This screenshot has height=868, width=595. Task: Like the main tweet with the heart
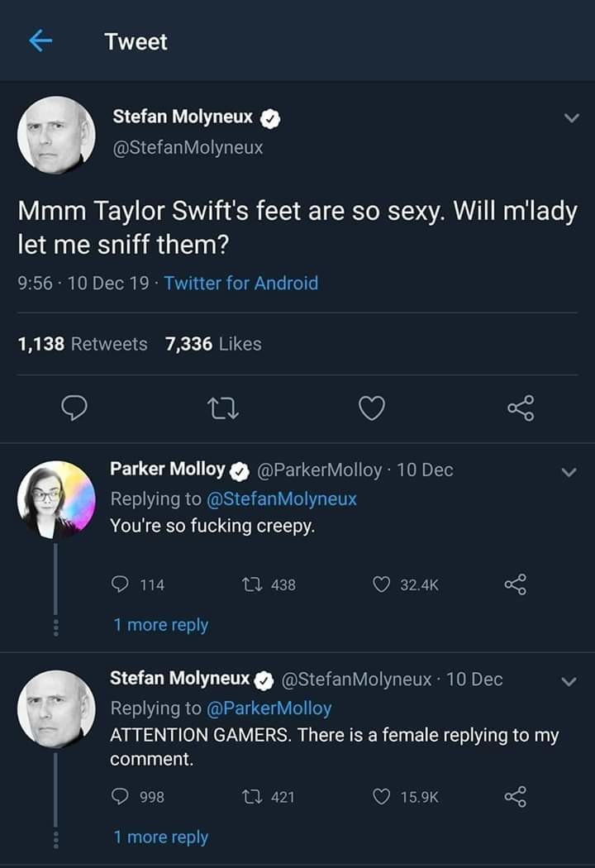[372, 408]
